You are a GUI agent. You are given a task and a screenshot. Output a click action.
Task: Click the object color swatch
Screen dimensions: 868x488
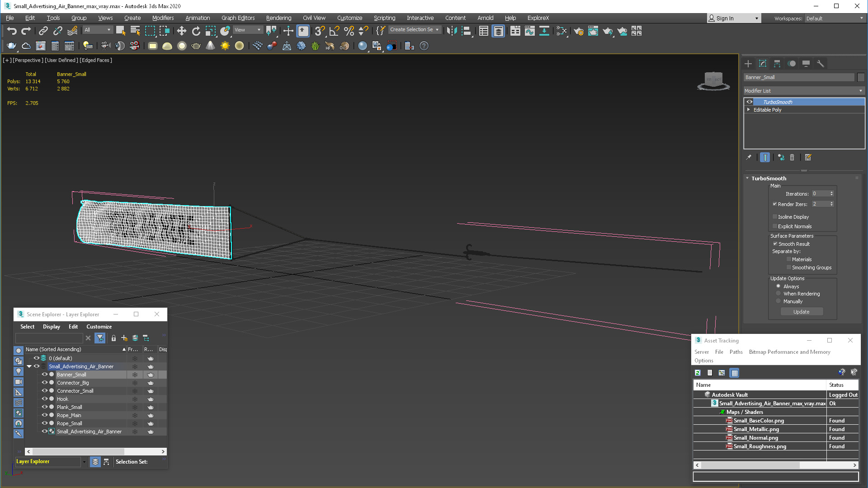click(x=861, y=77)
